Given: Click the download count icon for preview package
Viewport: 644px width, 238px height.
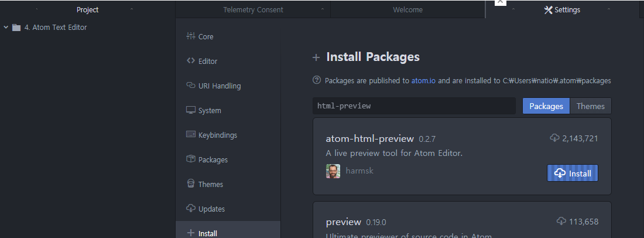Looking at the screenshot, I should pyautogui.click(x=561, y=221).
